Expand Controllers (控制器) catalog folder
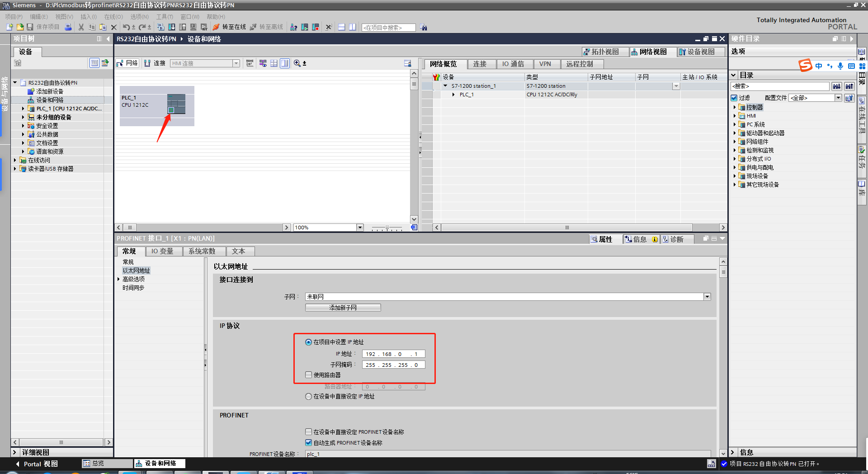The width and height of the screenshot is (868, 474). click(734, 107)
